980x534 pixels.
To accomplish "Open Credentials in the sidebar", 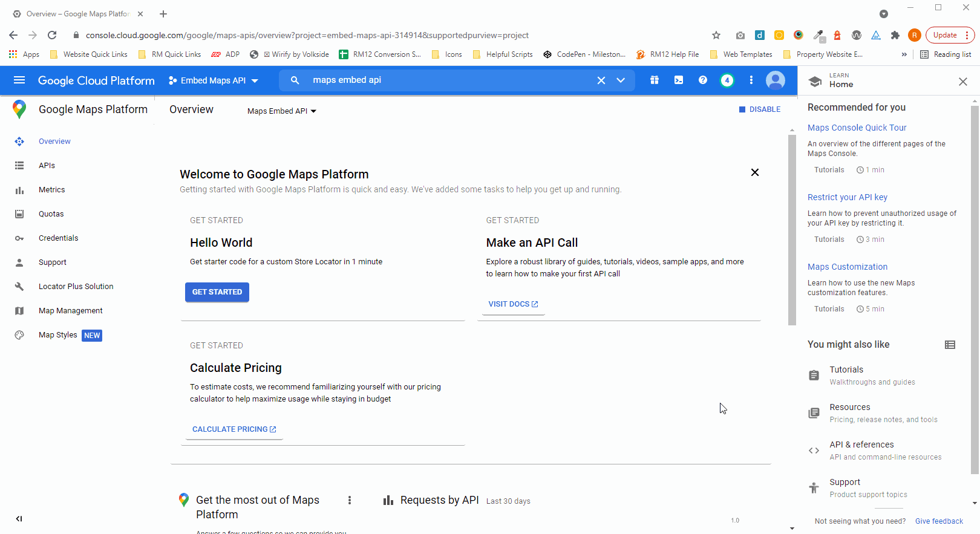I will point(58,238).
